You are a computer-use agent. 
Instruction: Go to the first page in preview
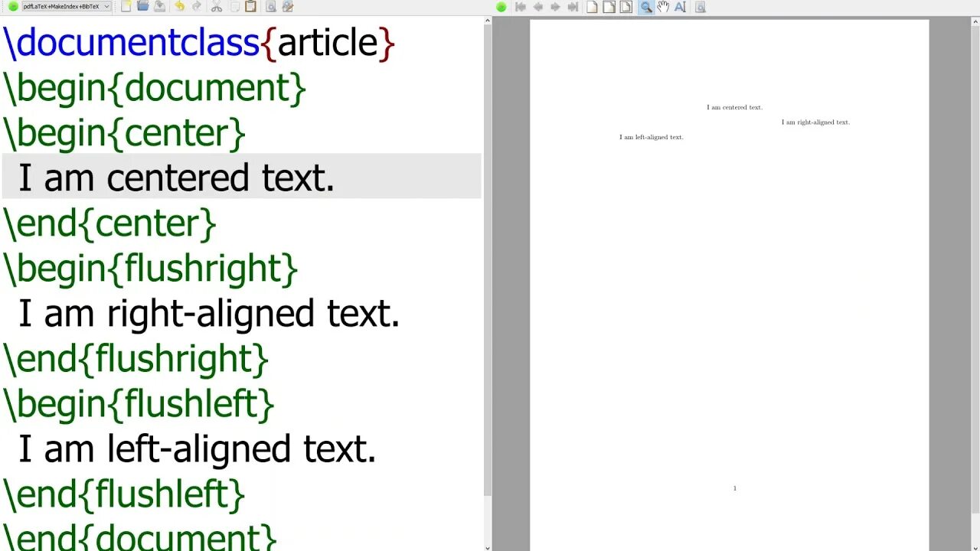(521, 7)
